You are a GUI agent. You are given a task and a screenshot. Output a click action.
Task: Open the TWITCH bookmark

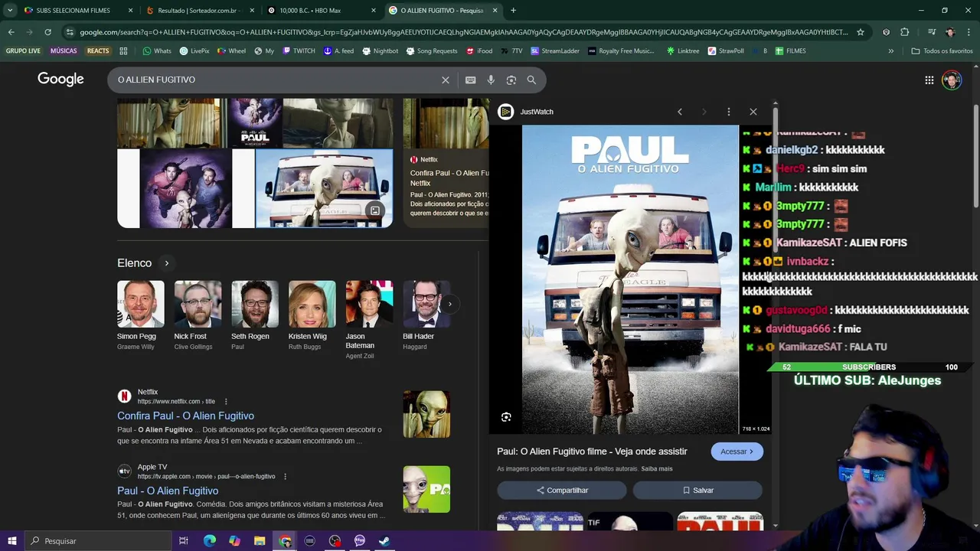[x=298, y=51]
